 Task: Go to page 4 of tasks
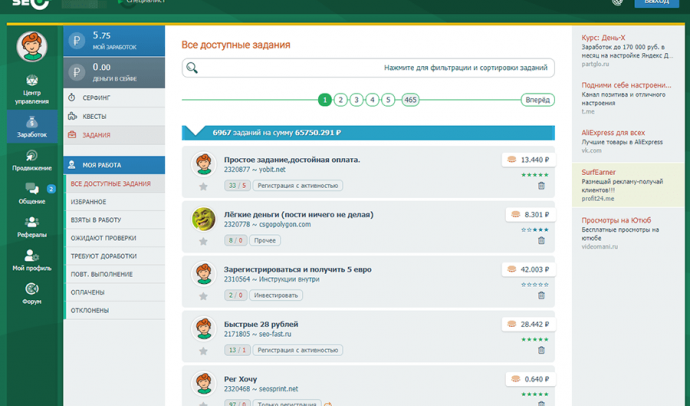click(372, 100)
